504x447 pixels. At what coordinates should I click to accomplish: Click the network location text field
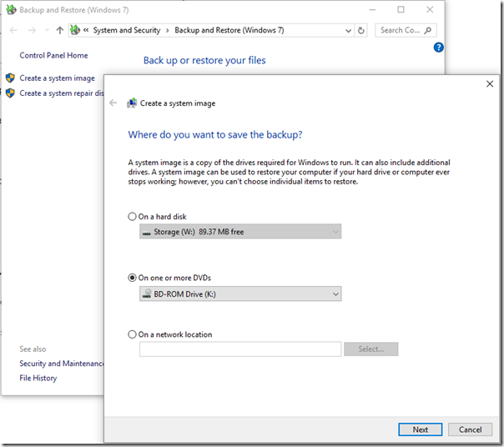click(x=240, y=349)
